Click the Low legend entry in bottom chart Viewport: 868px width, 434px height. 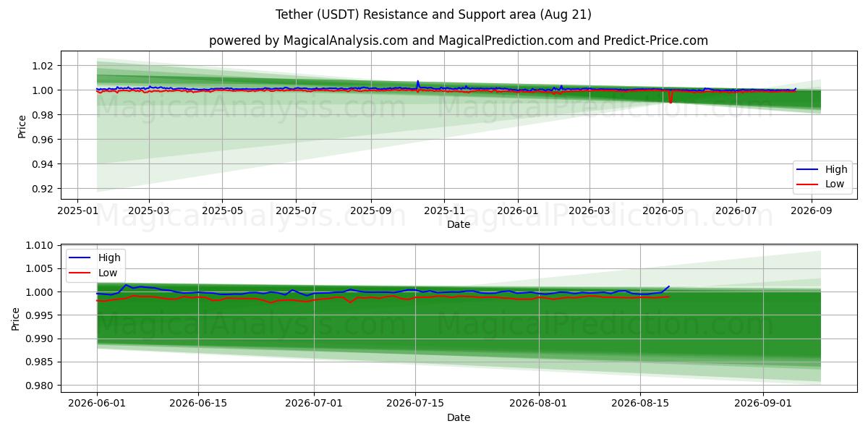click(94, 273)
